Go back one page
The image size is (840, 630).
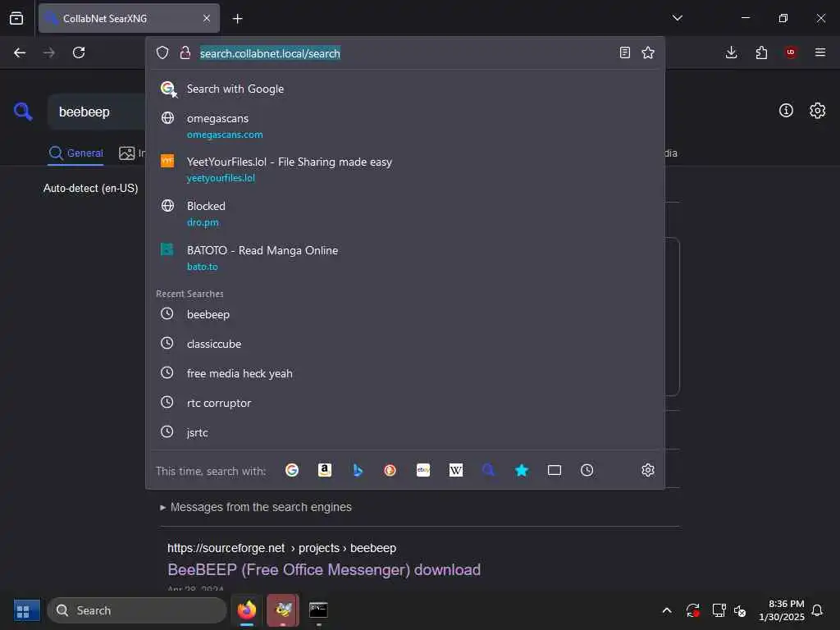20,52
